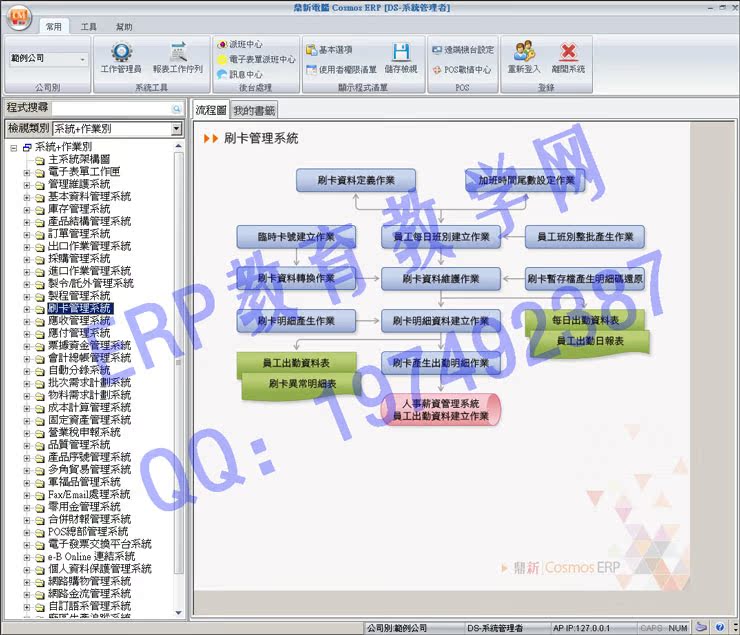
Task: Open 刷卡產生出勤明細作業 flow box
Action: click(x=441, y=363)
